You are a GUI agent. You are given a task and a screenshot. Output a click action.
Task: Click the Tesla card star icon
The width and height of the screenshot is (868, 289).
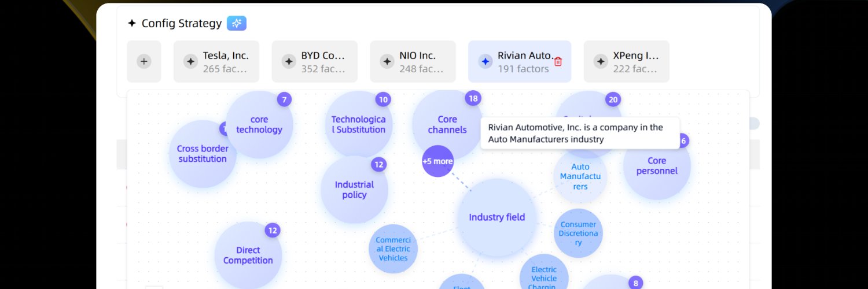pos(190,61)
